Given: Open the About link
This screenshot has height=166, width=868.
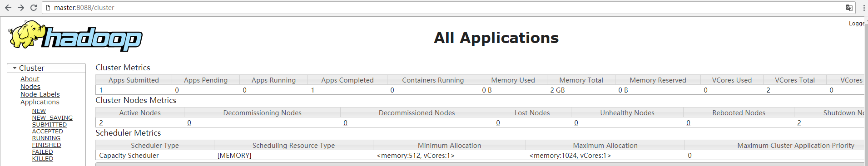Looking at the screenshot, I should pyautogui.click(x=30, y=79).
